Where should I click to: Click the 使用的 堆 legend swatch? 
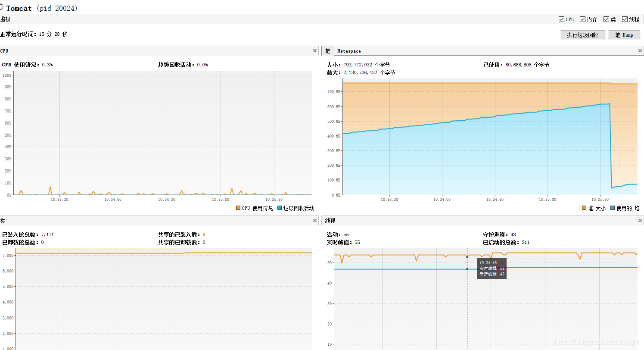point(613,208)
